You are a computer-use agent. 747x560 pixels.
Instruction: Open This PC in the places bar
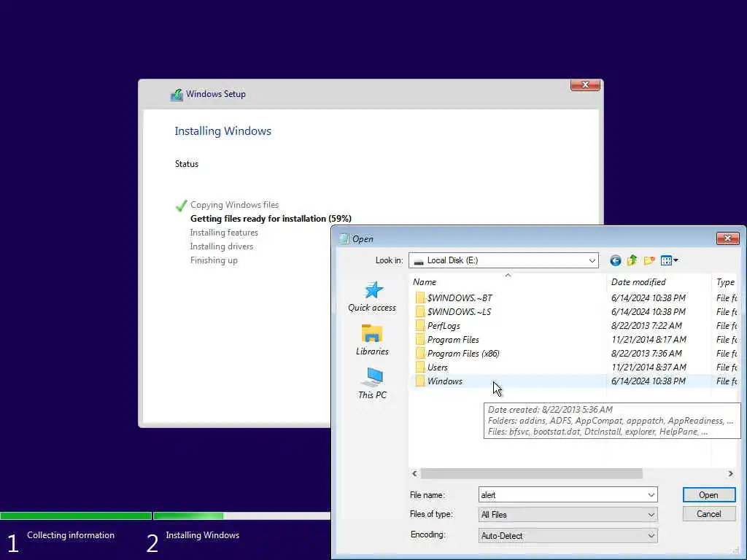point(372,384)
